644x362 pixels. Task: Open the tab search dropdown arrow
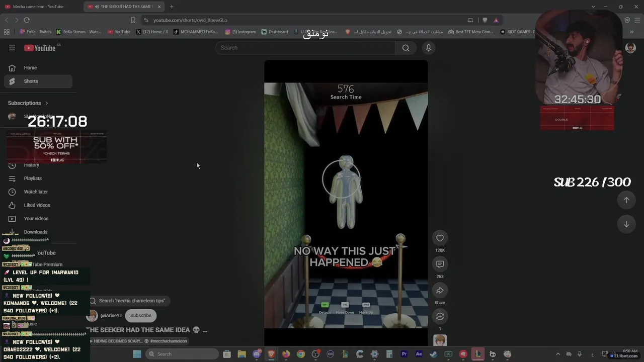(x=593, y=7)
